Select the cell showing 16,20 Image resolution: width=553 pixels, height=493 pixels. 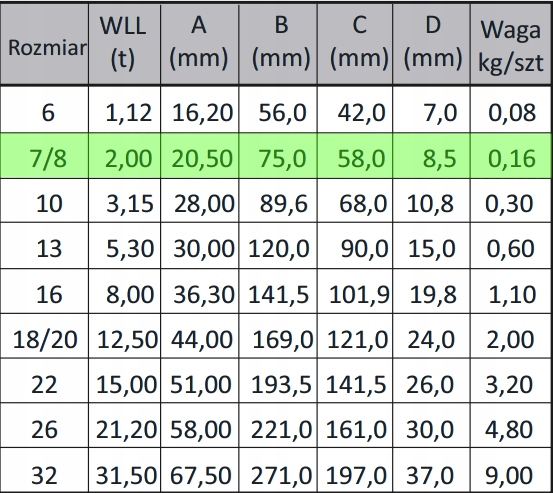(x=200, y=110)
